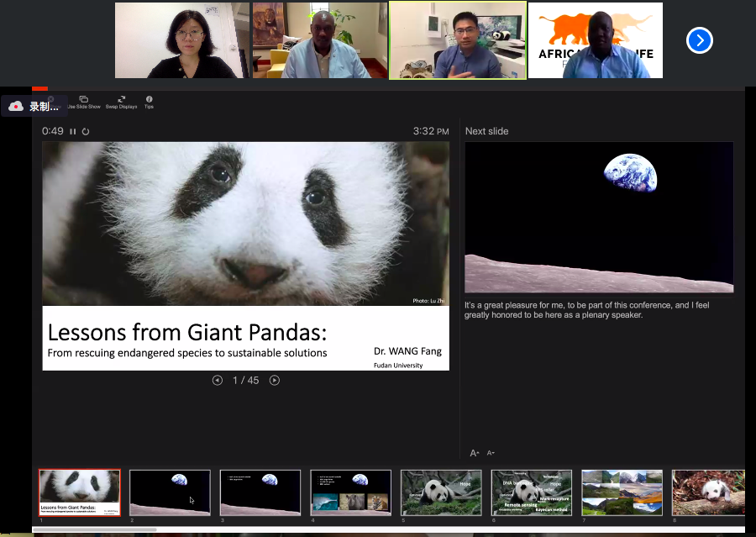Select slide 5 panda thumbnail
The height and width of the screenshot is (537, 756).
[x=441, y=492]
